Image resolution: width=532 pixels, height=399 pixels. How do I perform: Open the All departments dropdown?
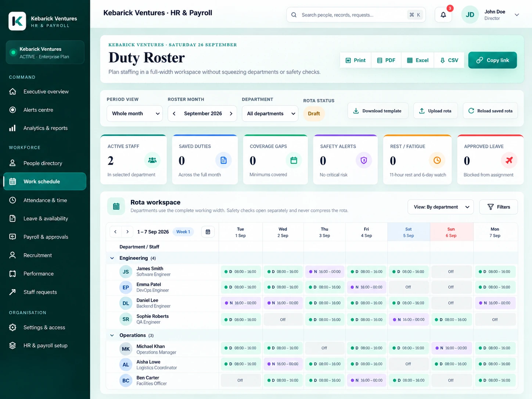pos(270,114)
